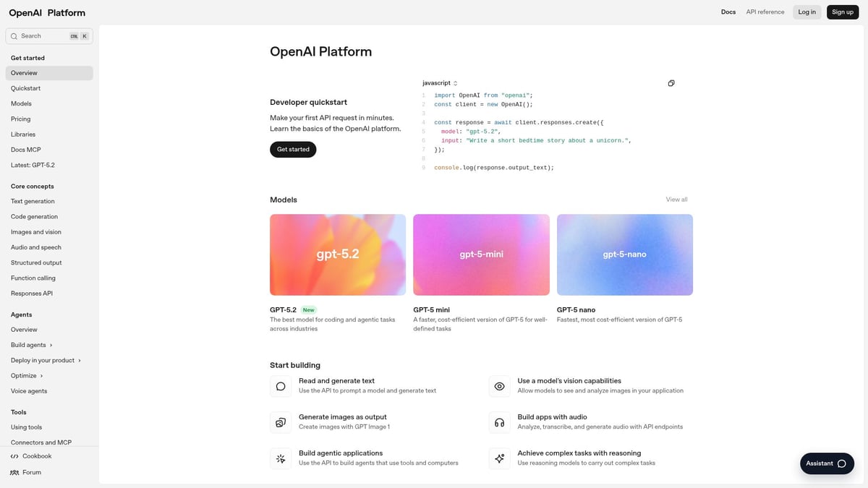Open the Docs menu item
Viewport: 868px width, 488px height.
pos(728,12)
